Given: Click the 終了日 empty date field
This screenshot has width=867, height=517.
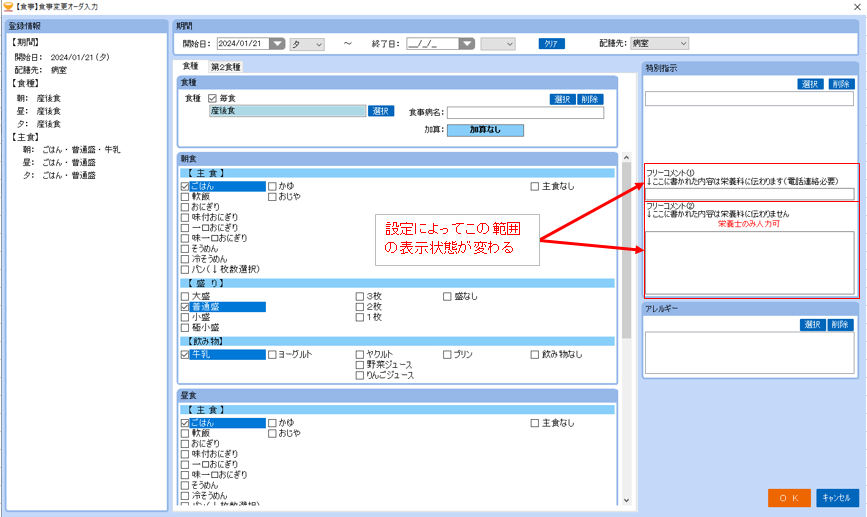Looking at the screenshot, I should [x=432, y=44].
